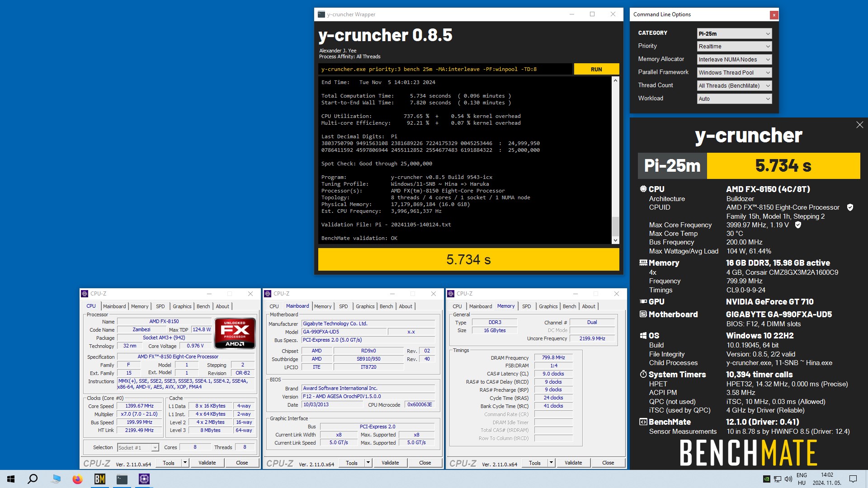Open BenchMate taskbar icon
Image resolution: width=868 pixels, height=488 pixels.
[100, 479]
